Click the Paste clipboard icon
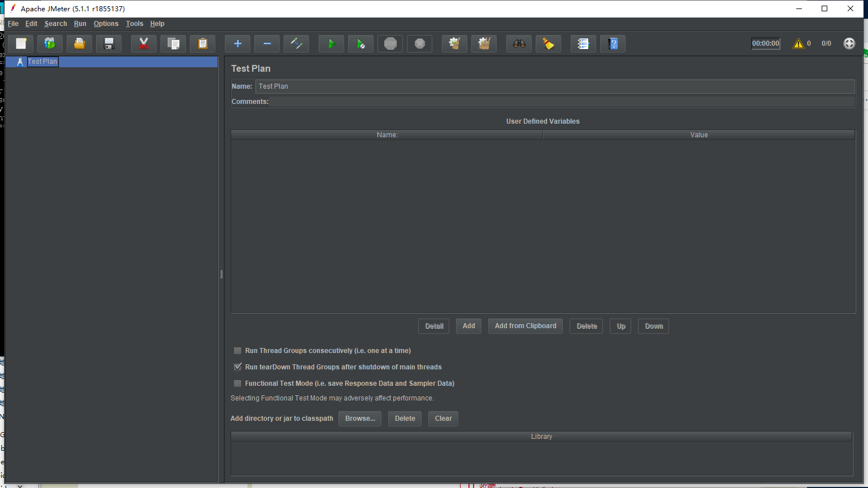868x488 pixels. tap(203, 43)
